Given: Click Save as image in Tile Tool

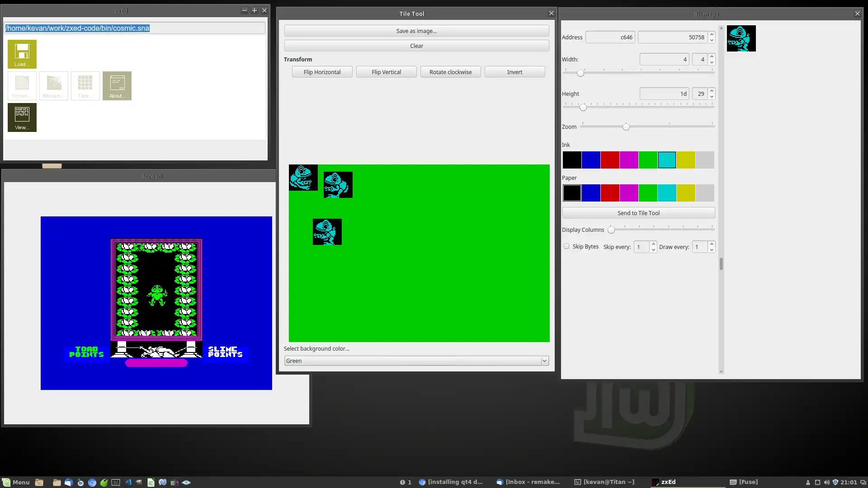Looking at the screenshot, I should click(x=416, y=30).
